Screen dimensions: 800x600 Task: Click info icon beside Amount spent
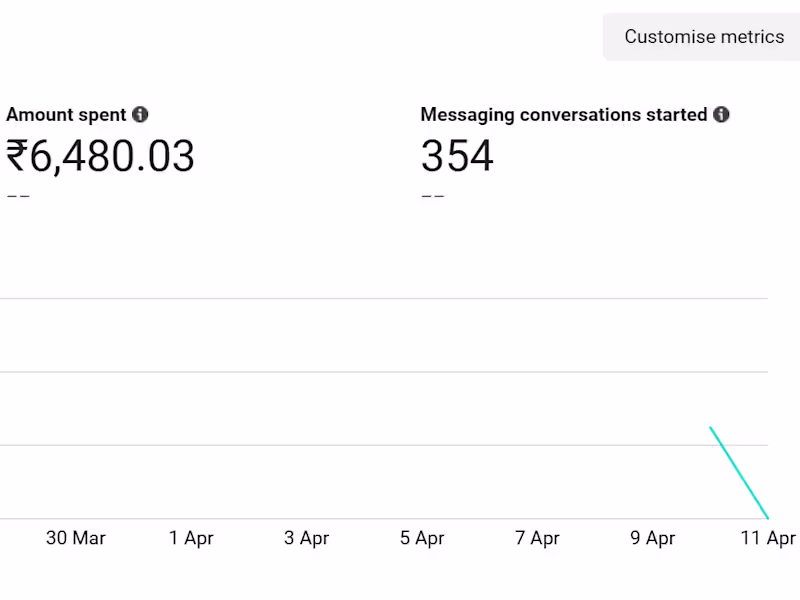click(x=141, y=115)
